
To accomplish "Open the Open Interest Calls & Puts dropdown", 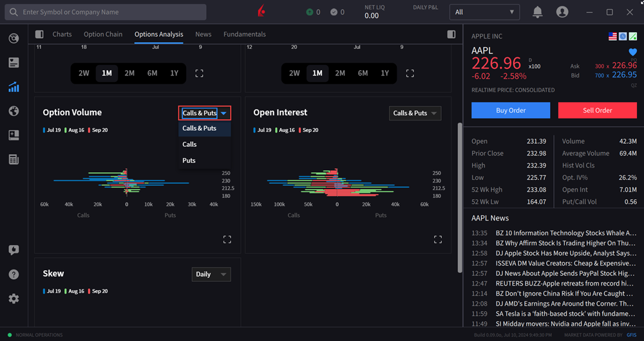I will point(415,113).
